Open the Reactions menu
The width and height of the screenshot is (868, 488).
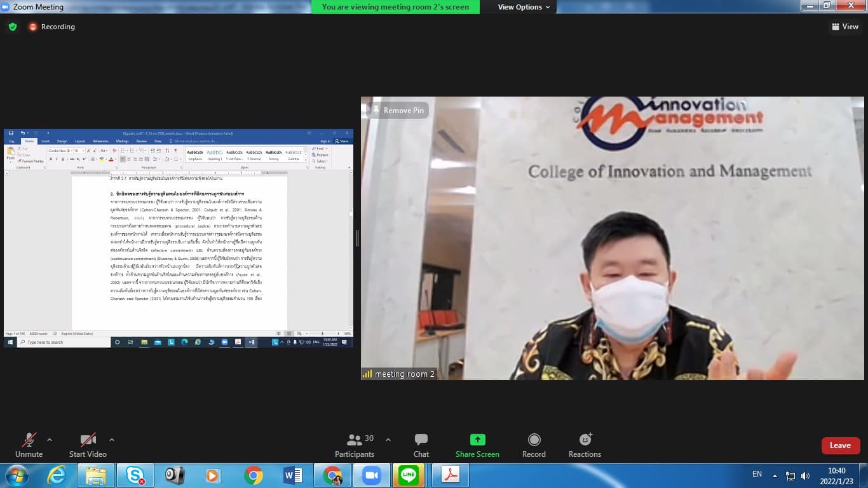tap(585, 440)
